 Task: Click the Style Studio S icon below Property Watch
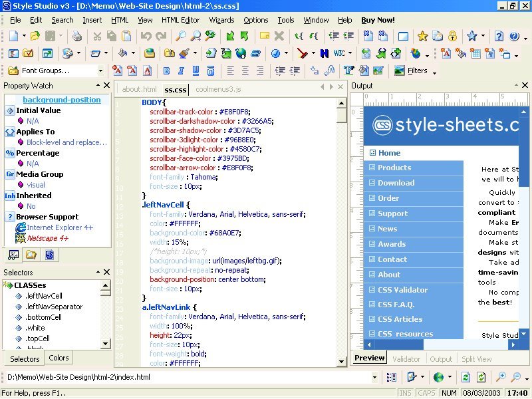(x=49, y=255)
